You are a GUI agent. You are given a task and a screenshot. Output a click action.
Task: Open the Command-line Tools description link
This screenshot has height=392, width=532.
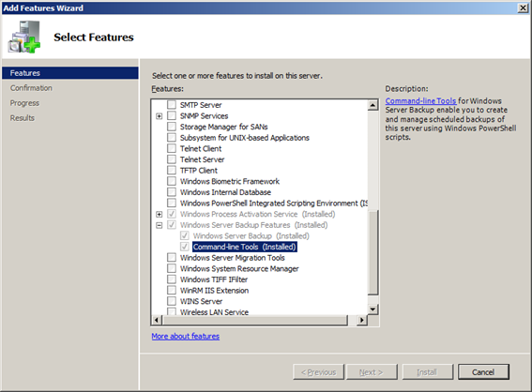[420, 101]
